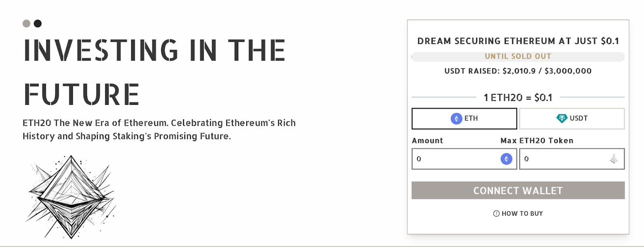
Task: Open the How To Buy link
Action: click(522, 214)
